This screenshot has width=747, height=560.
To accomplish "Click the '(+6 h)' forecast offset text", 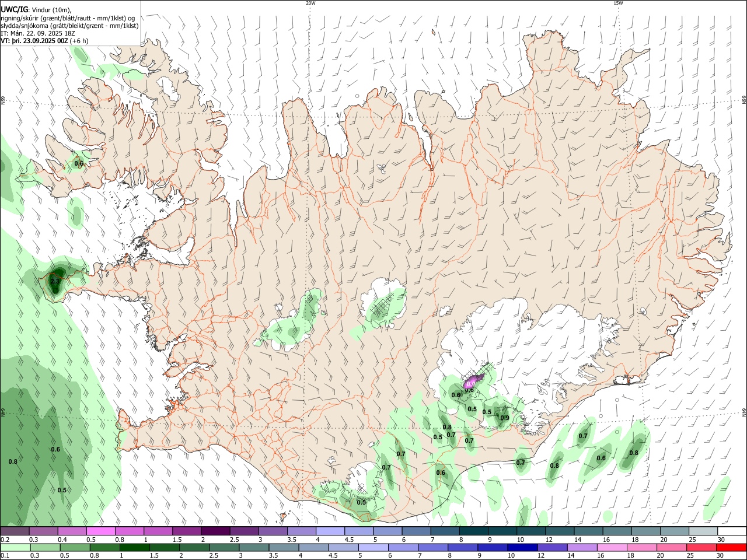I will coord(79,41).
